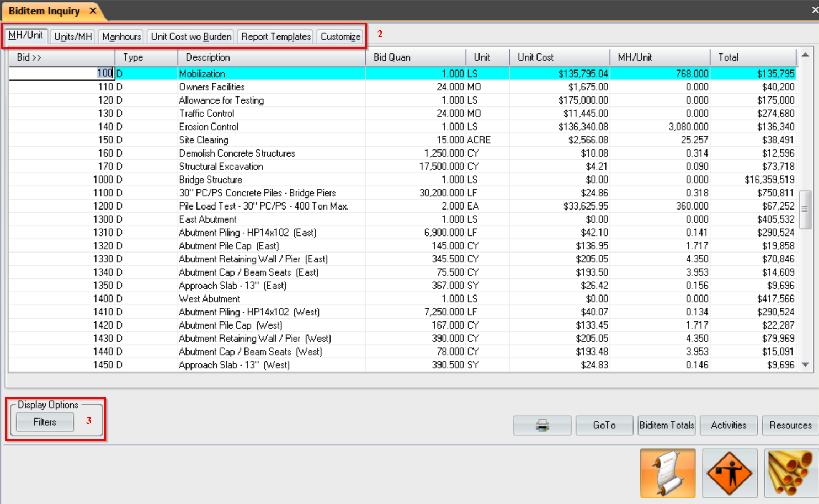Open the Manhours tab

tap(121, 36)
